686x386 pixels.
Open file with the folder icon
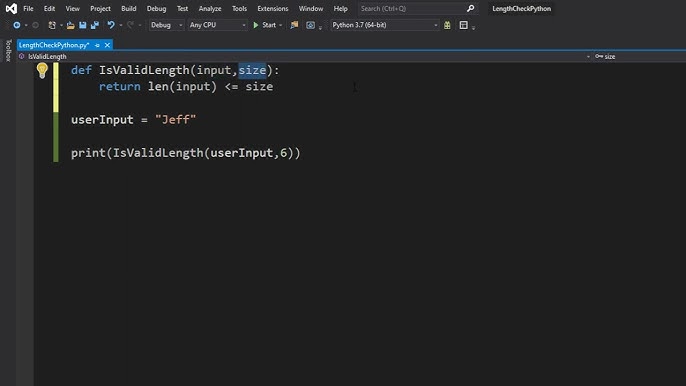pos(70,25)
